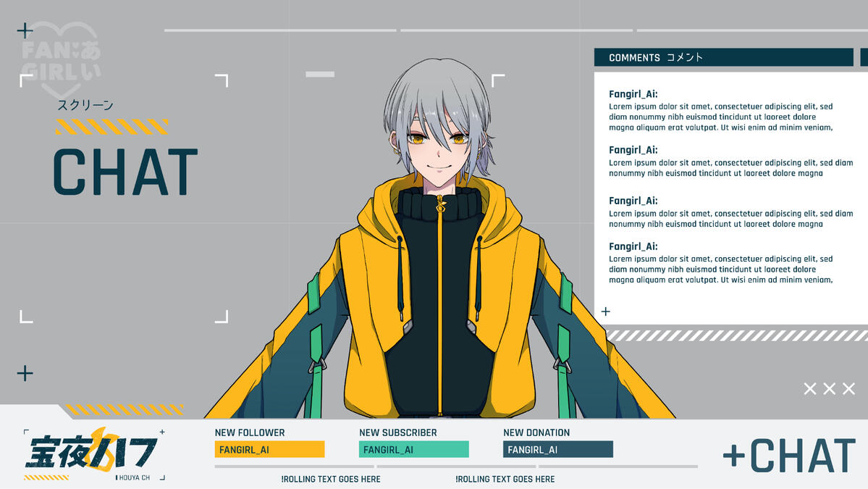Click the right ROLLING TEXT GOES HERE field
The width and height of the screenshot is (868, 489).
(505, 479)
